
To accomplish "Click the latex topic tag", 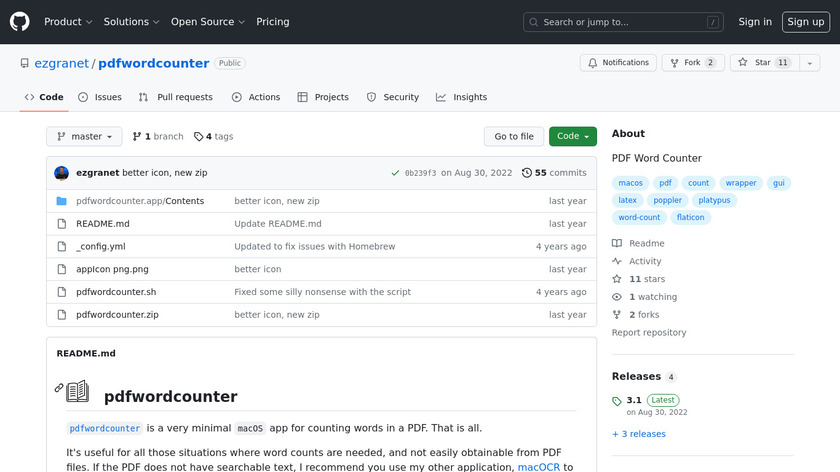I will [627, 200].
